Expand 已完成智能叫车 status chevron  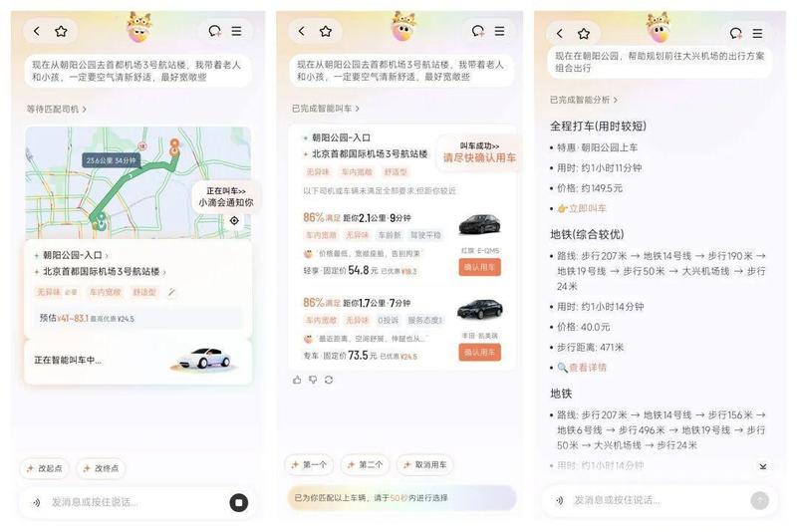coord(357,109)
